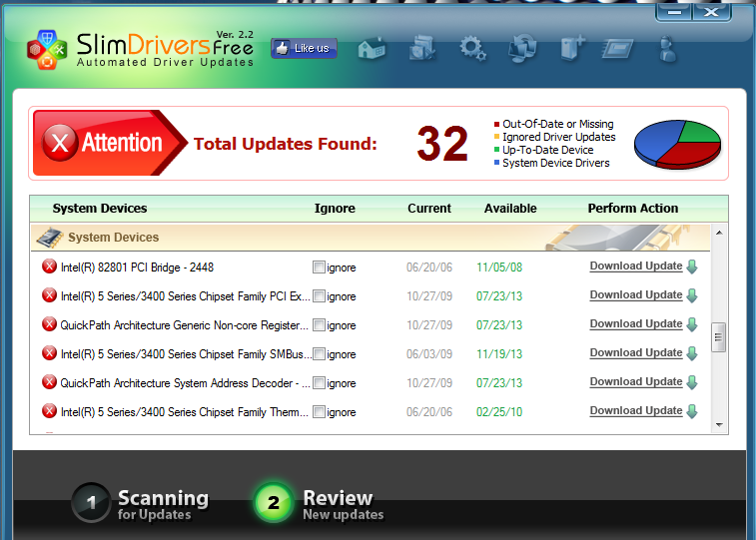756x540 pixels.
Task: Tick ignore for Intel 82801 PCI Bridge
Action: (319, 267)
